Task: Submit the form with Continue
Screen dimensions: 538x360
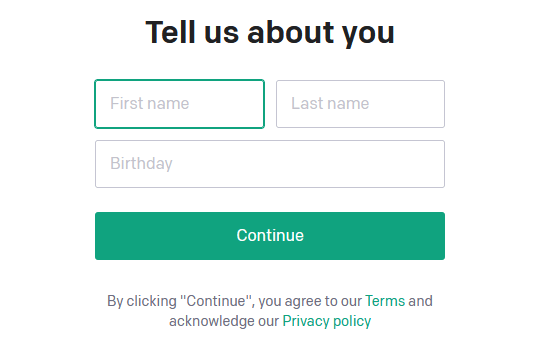Action: click(x=270, y=236)
